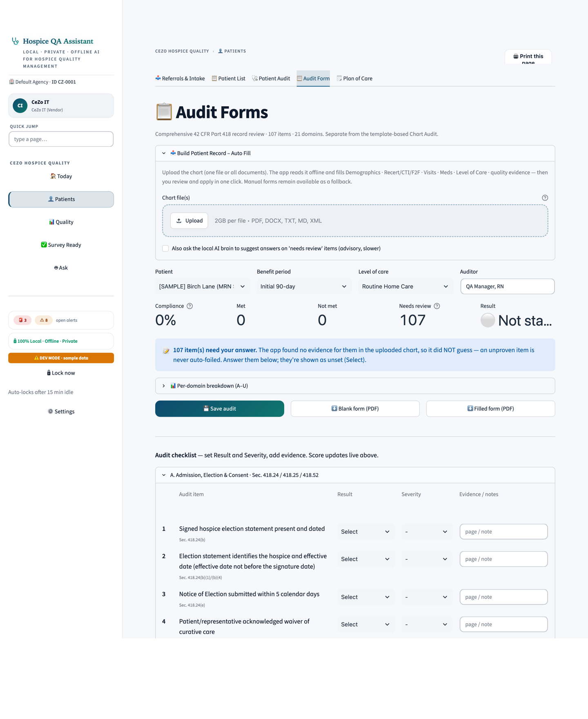Click 'Signed hospice election statement present and dated'
Screen dimensions: 588x719
tap(252, 529)
